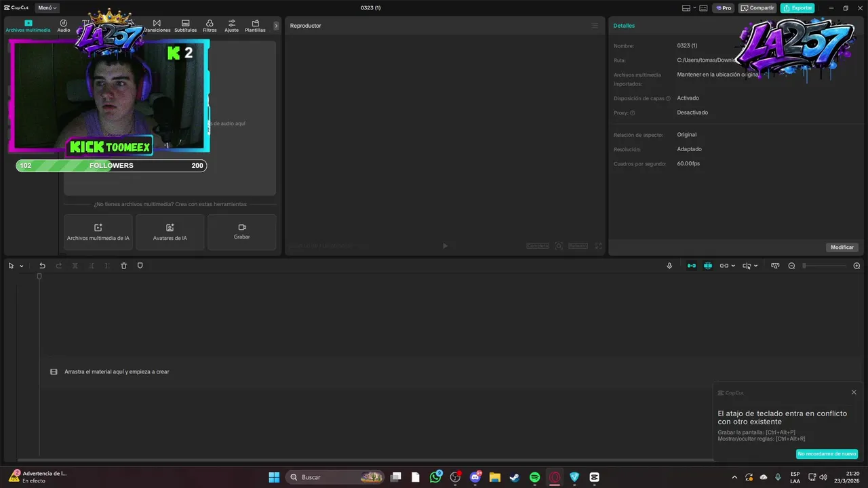Click frame rate value '60.00fps'
Screen dimensions: 868x488
tap(688, 163)
